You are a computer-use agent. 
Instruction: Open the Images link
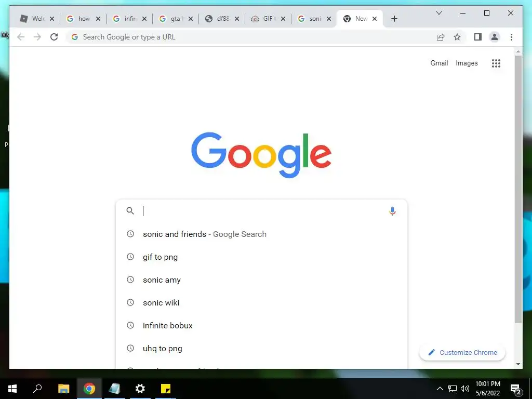click(x=467, y=63)
